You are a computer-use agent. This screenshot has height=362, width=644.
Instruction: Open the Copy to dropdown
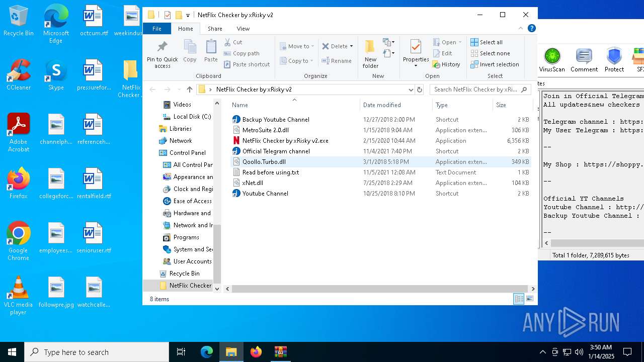(x=297, y=61)
